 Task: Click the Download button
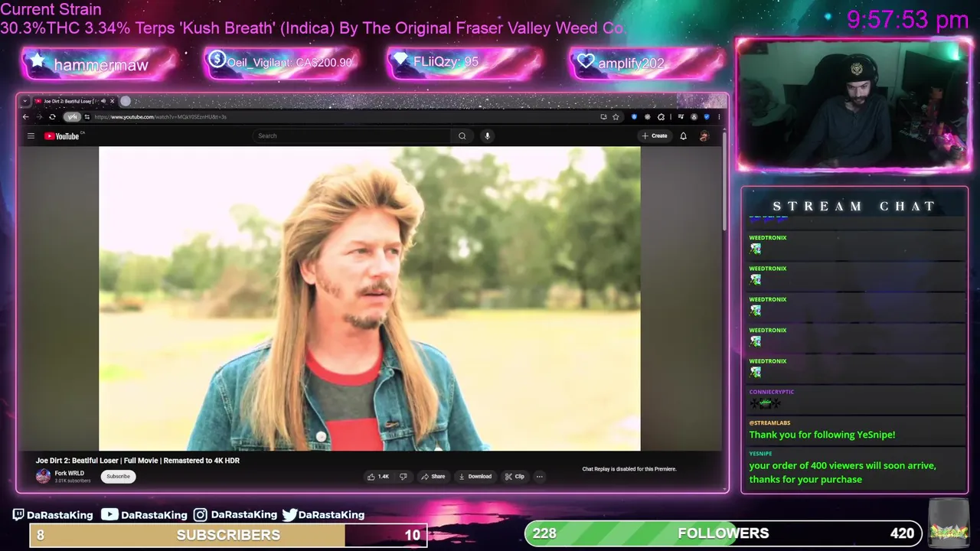(x=475, y=477)
